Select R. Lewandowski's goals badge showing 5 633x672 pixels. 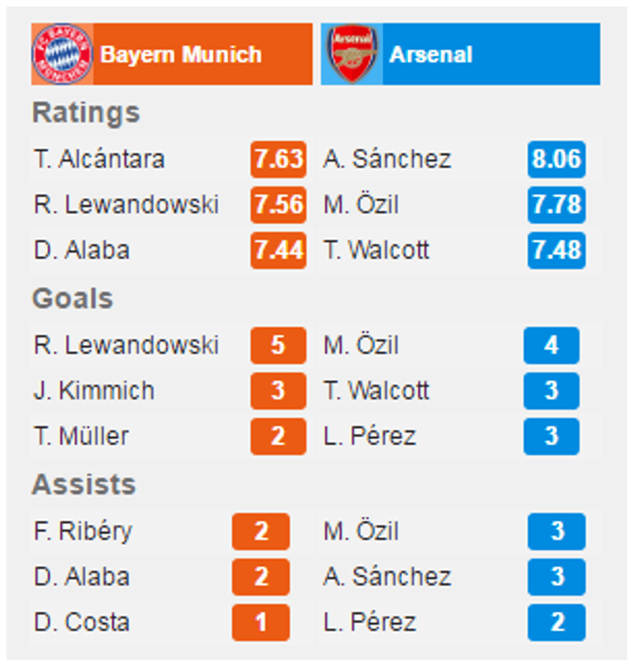pyautogui.click(x=278, y=345)
